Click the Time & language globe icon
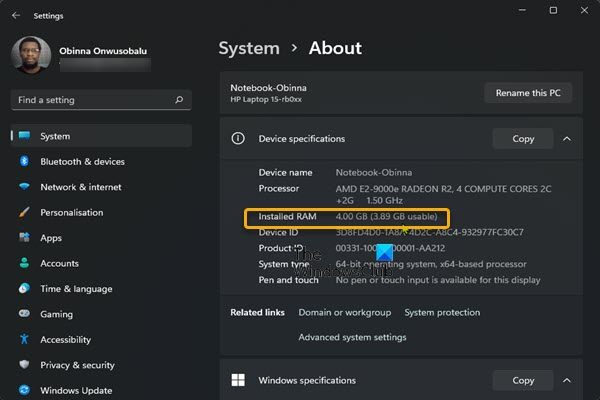Screen dimensions: 600x400 (24, 288)
